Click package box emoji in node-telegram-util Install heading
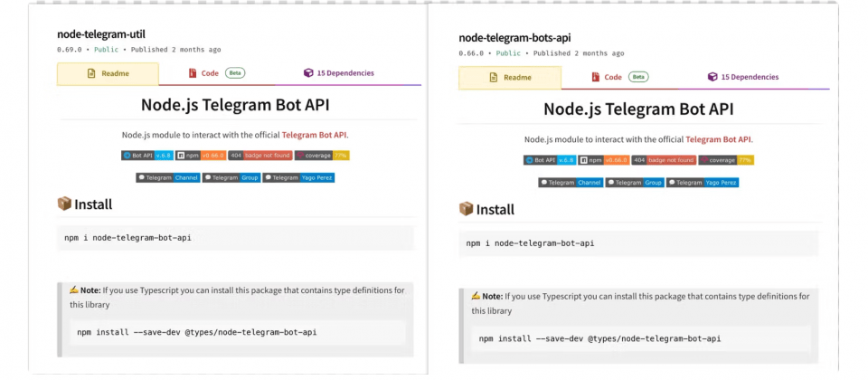 point(64,204)
